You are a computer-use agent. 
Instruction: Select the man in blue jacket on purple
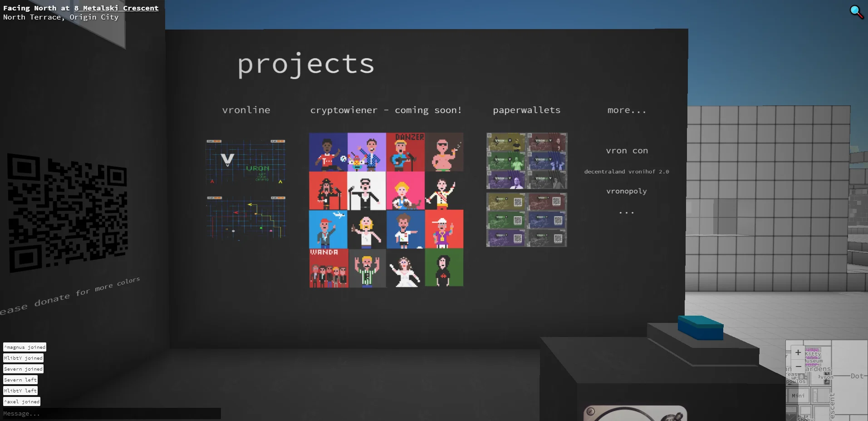pos(367,152)
